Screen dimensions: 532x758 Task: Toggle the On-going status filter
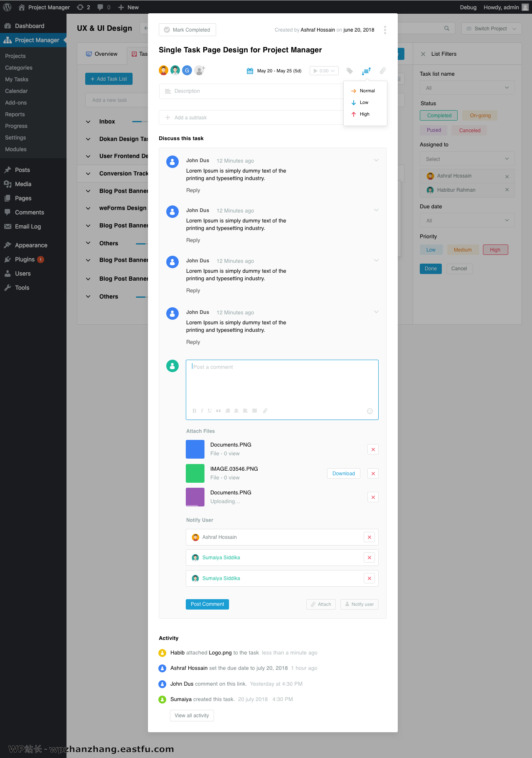coord(480,116)
